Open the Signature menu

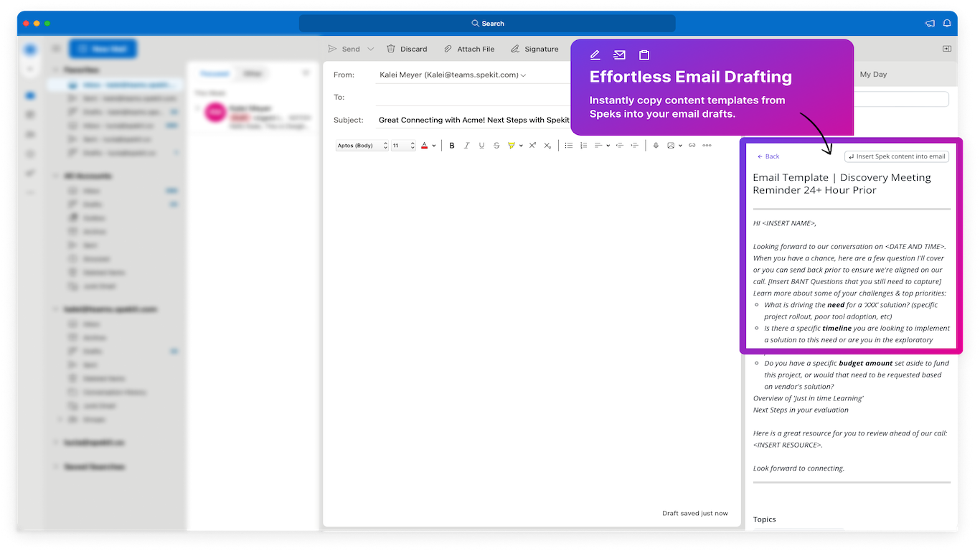534,49
